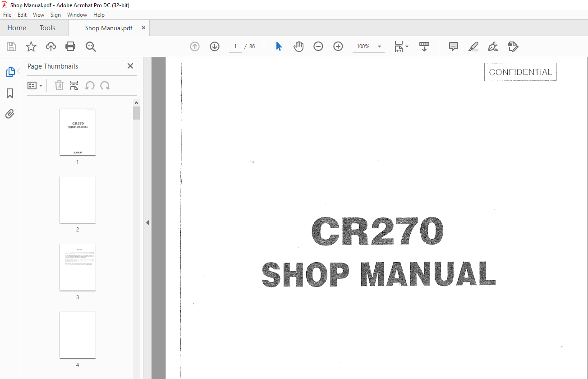
Task: Open the View menu
Action: click(x=39, y=15)
